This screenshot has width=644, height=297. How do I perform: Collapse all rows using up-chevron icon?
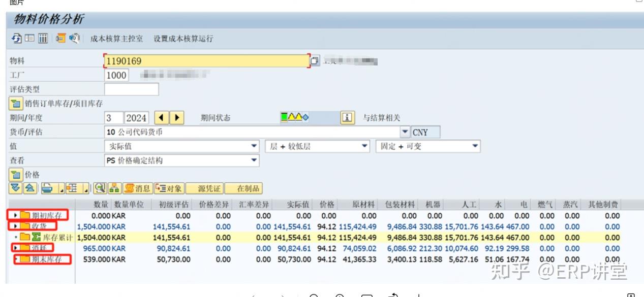(x=29, y=188)
